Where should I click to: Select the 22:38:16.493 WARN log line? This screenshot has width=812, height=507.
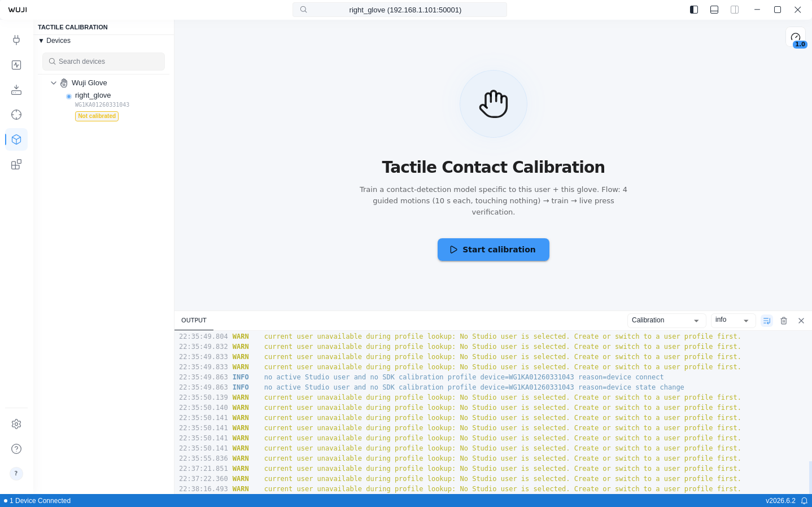(460, 489)
